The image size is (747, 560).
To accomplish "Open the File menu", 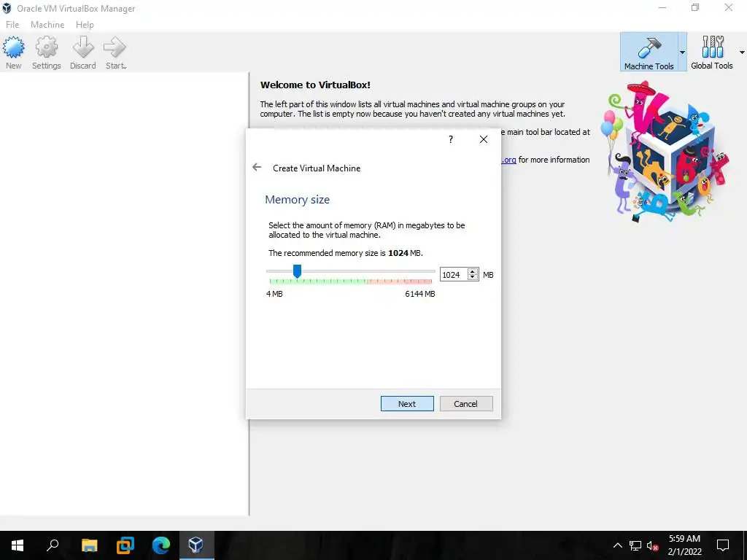I will click(x=12, y=25).
